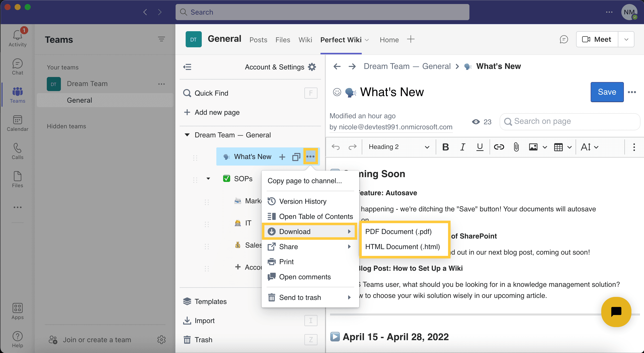
Task: Collapse the SOPs page tree
Action: click(208, 179)
